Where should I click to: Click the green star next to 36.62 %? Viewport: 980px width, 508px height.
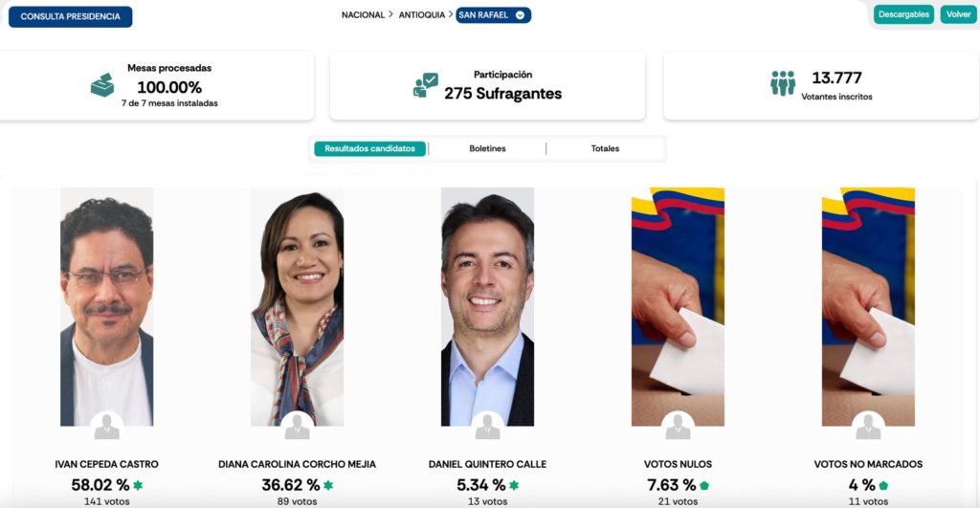click(x=328, y=485)
